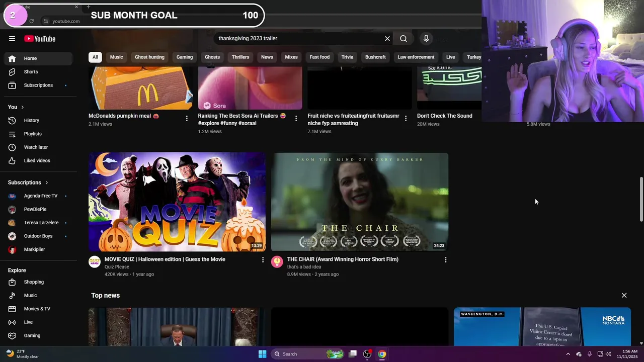Open Outdoor Boys channel
Screen dimensions: 644x362
click(38, 236)
